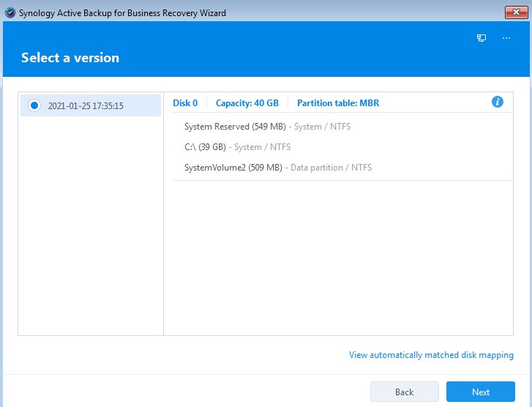This screenshot has width=532, height=407.
Task: Click the Select a version heading
Action: [70, 58]
